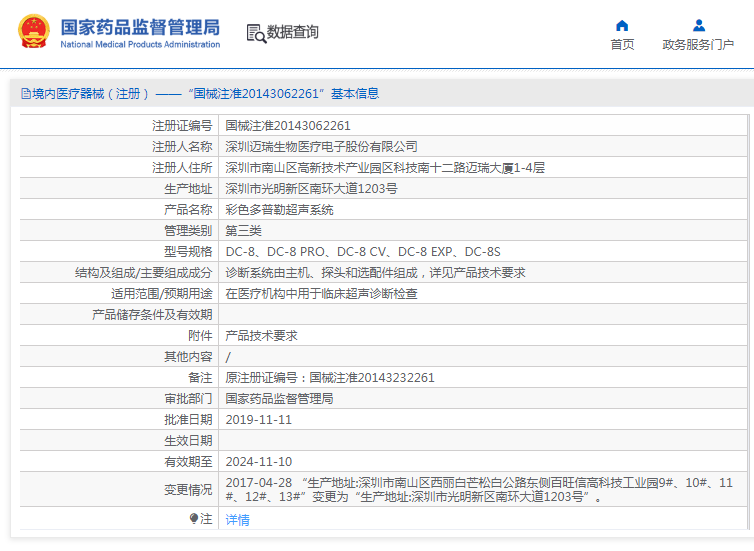Select the change record dated 2017-04-28

(479, 489)
